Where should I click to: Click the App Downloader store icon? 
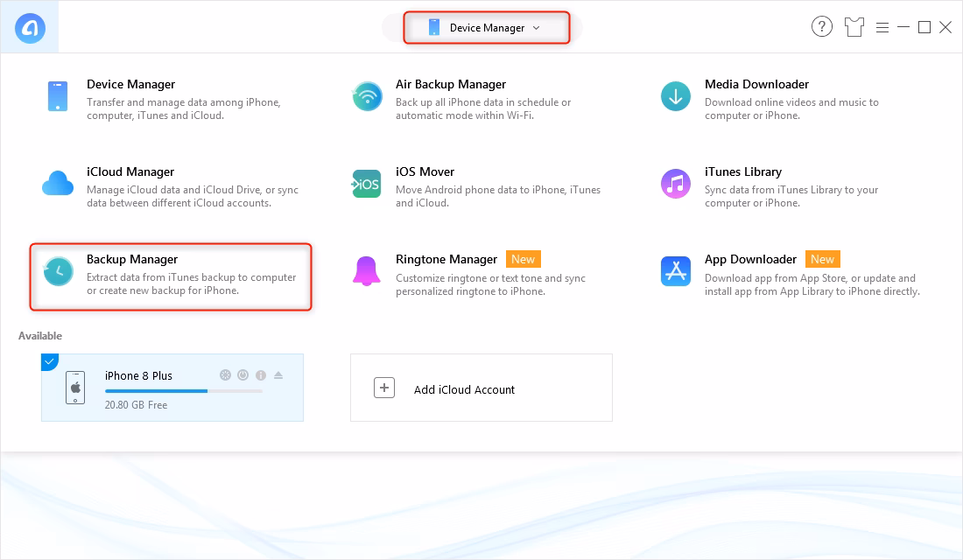(676, 271)
